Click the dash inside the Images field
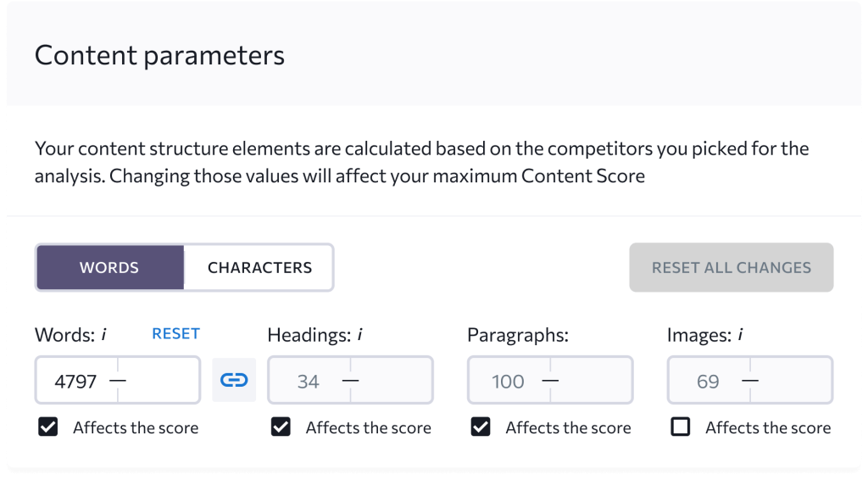The image size is (868, 480). click(750, 380)
